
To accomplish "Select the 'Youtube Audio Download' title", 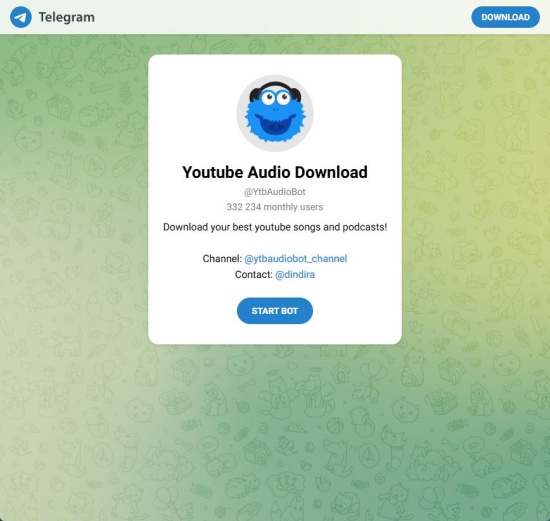I will tap(275, 172).
